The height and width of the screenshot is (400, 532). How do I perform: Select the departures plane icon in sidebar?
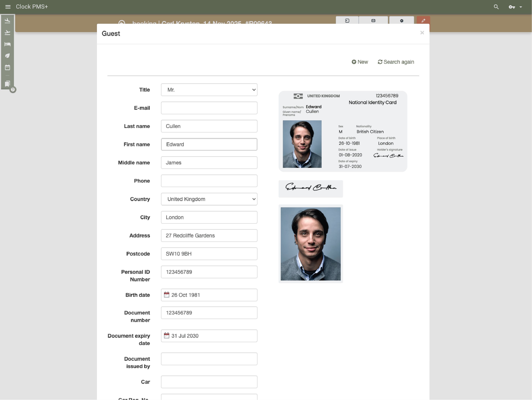click(7, 32)
